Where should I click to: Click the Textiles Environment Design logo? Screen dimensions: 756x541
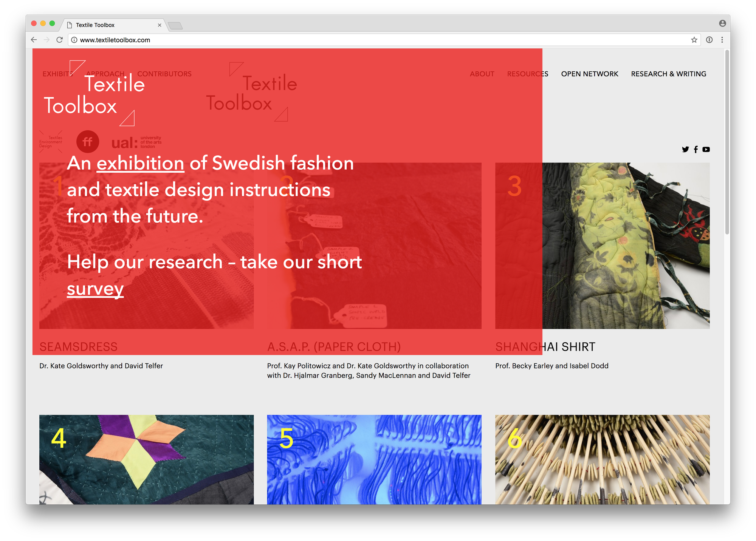click(51, 142)
